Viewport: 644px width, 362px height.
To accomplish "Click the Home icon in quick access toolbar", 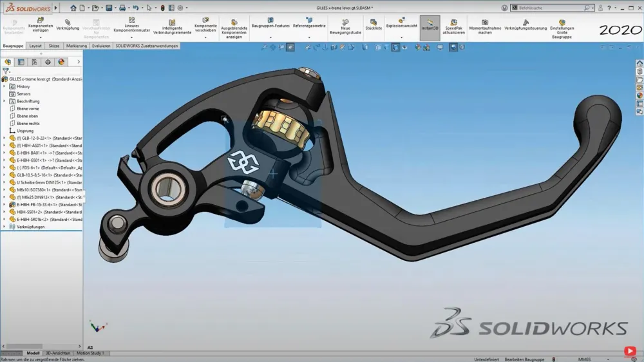I will [x=73, y=8].
